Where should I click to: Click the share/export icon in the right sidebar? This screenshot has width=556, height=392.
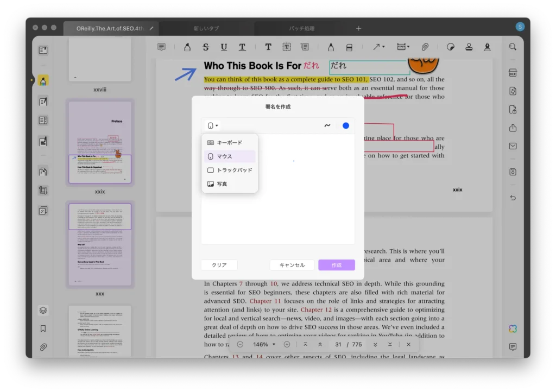pos(513,128)
